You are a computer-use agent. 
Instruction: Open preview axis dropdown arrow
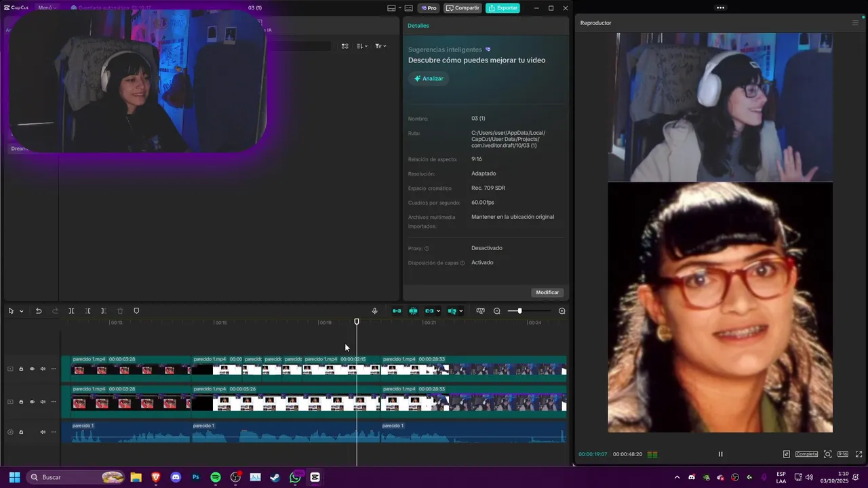point(461,311)
